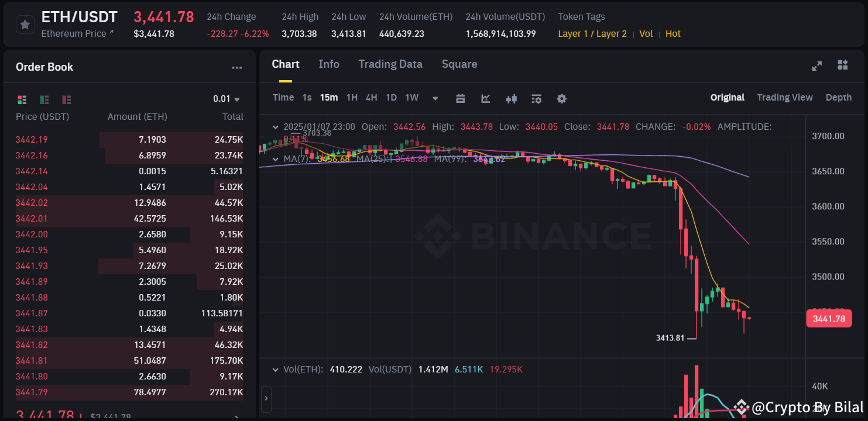This screenshot has height=421, width=868.
Task: Expand chart to fullscreen
Action: (817, 65)
